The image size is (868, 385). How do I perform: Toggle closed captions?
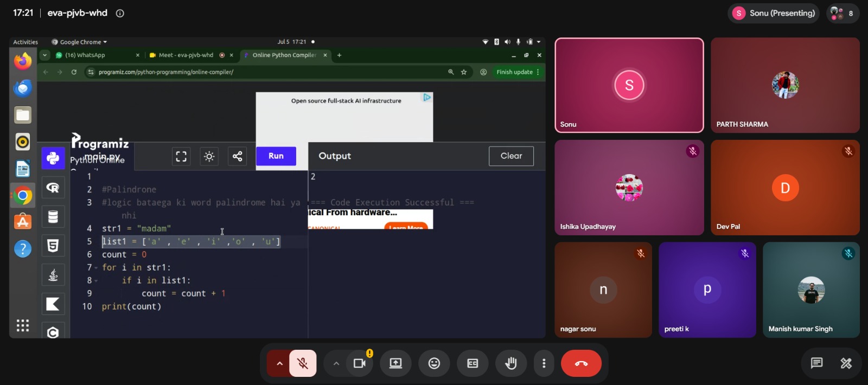[473, 363]
